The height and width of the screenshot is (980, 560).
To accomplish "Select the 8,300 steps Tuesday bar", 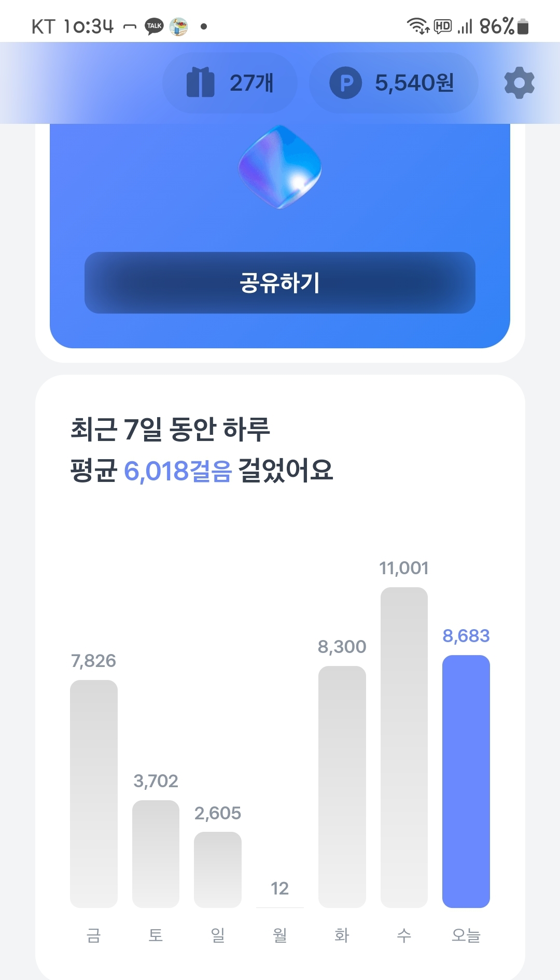I will [x=342, y=786].
